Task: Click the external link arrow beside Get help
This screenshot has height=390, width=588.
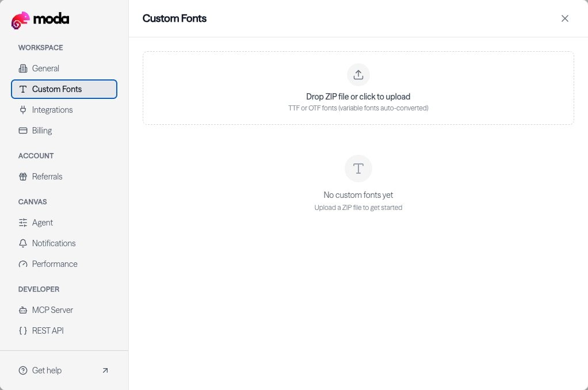Action: click(x=105, y=370)
